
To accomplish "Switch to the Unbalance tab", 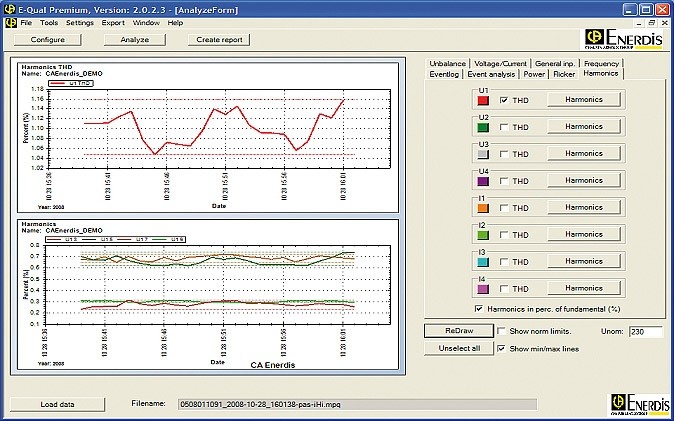I will pos(447,63).
